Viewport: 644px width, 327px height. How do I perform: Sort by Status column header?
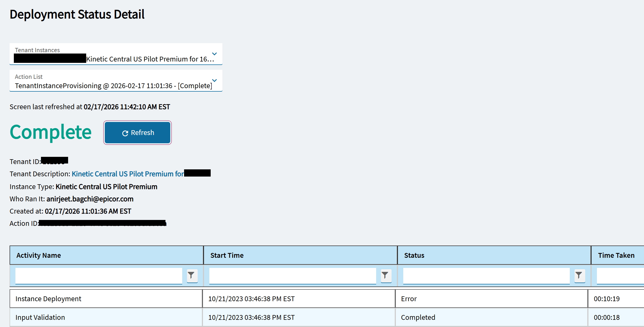414,255
